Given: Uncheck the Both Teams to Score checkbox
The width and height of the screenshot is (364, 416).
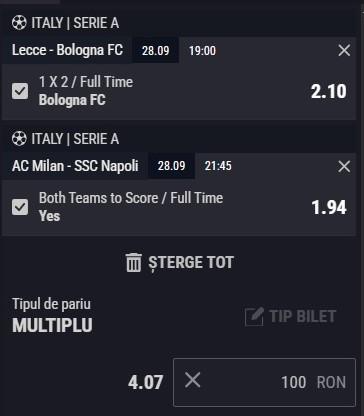Looking at the screenshot, I should pyautogui.click(x=20, y=207).
